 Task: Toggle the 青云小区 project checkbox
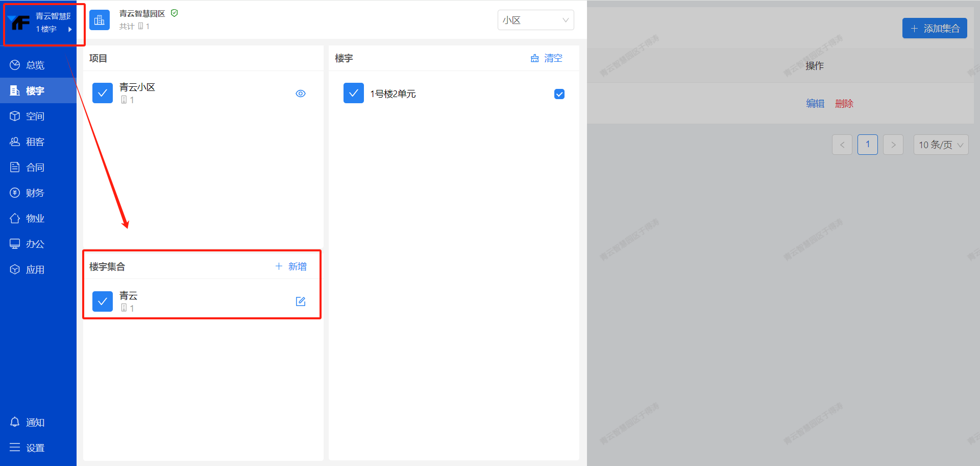click(103, 93)
